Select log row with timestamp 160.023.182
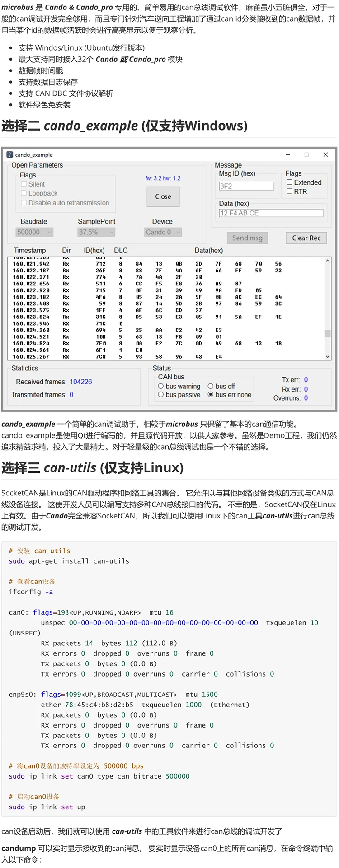This screenshot has height=868, width=339. click(x=165, y=297)
